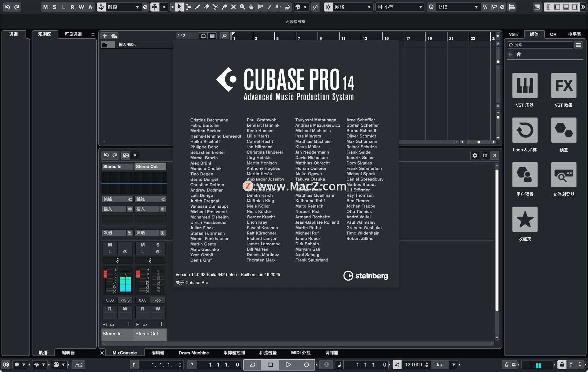Screen dimensions: 588x372
Task: Click the transport Stop button
Action: [270, 364]
